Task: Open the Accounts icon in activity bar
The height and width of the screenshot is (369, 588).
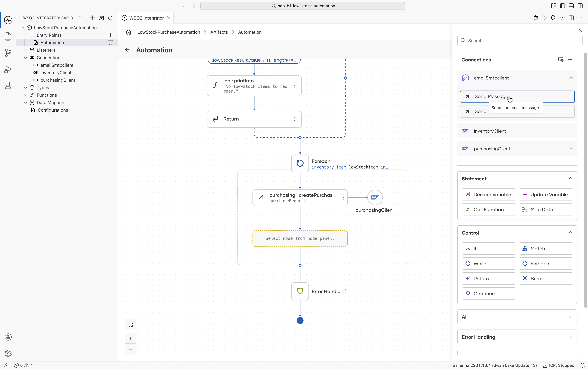Action: point(8,337)
